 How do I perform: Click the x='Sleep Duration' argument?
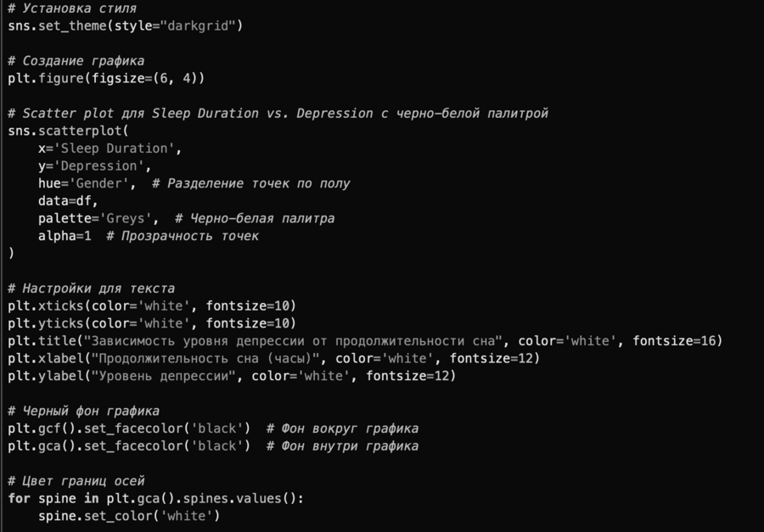[110, 148]
